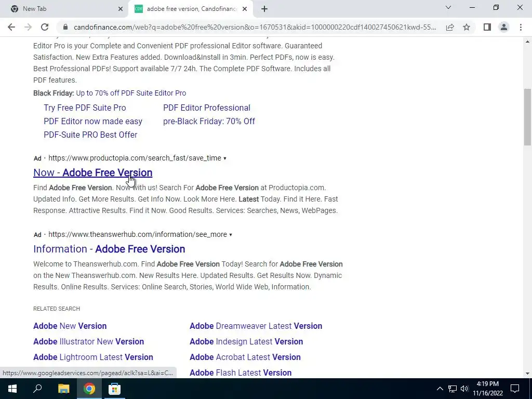Open related search Adobe Dreamweaver Latest Version

click(256, 326)
